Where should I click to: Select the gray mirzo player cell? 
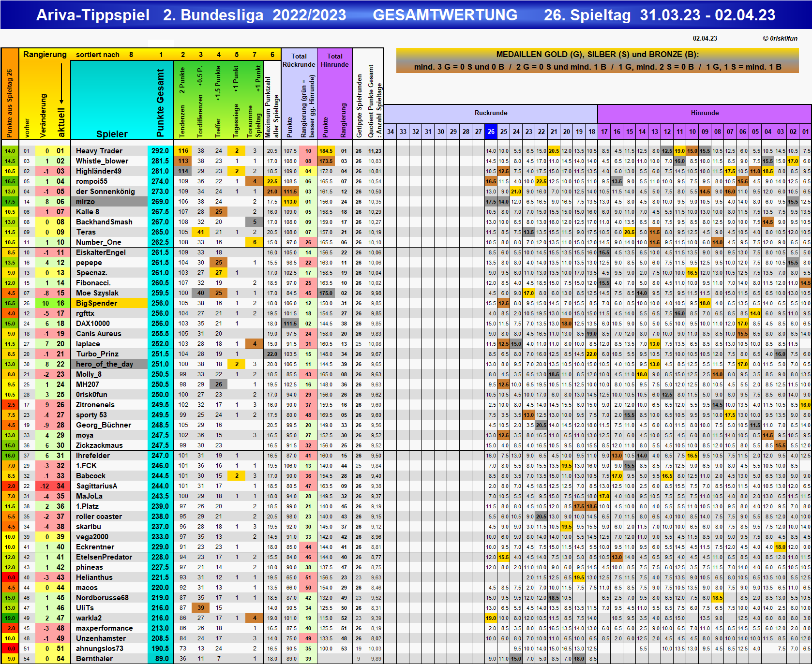pos(109,202)
